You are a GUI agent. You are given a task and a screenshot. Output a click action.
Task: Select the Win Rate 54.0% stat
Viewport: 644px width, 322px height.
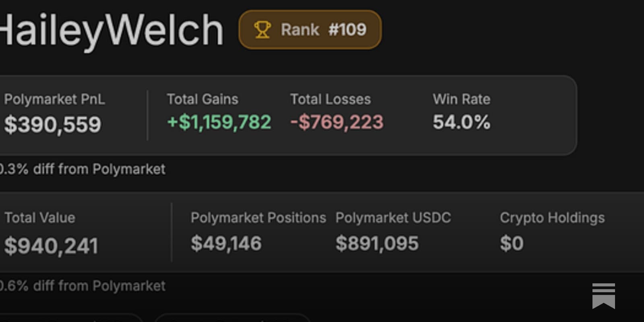(461, 122)
